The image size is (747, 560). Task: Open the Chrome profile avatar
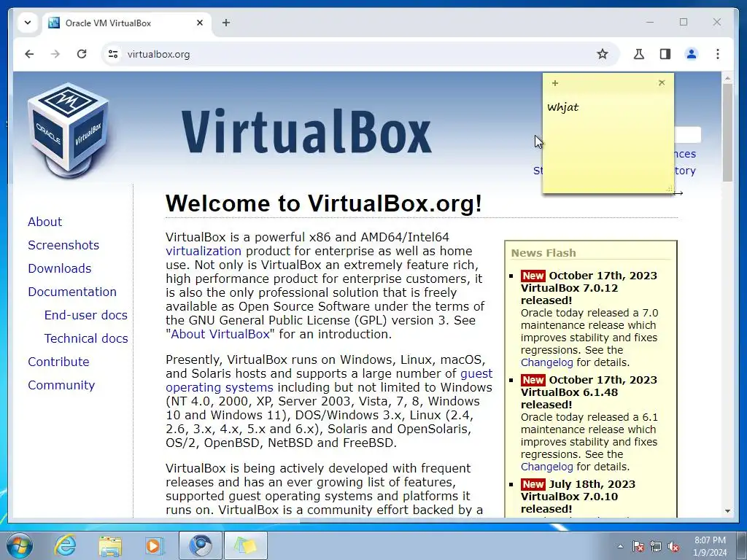click(692, 54)
